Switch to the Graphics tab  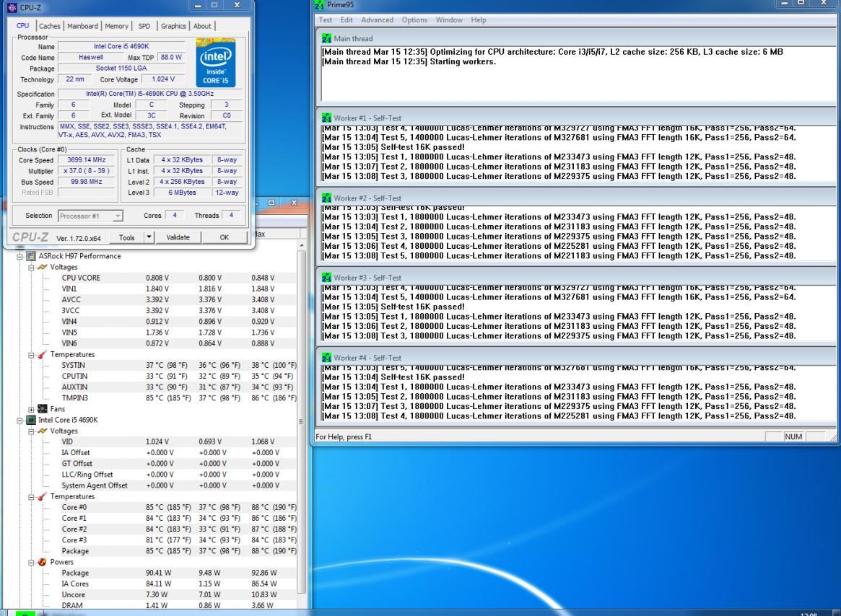click(173, 26)
